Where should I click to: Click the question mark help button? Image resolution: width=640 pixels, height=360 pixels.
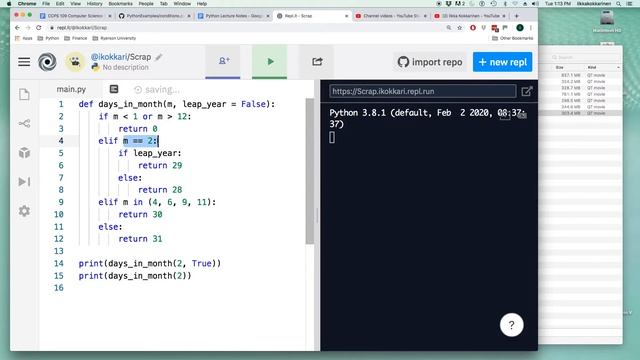pyautogui.click(x=511, y=325)
